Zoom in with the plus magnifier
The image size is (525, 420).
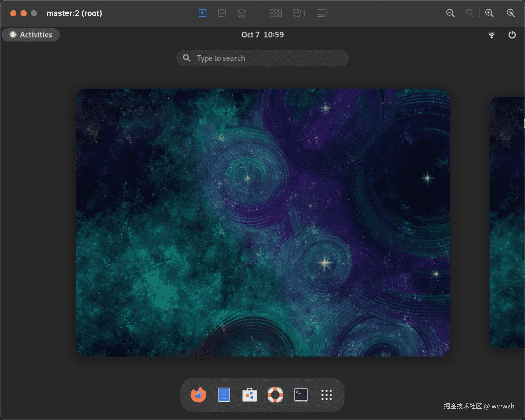489,13
